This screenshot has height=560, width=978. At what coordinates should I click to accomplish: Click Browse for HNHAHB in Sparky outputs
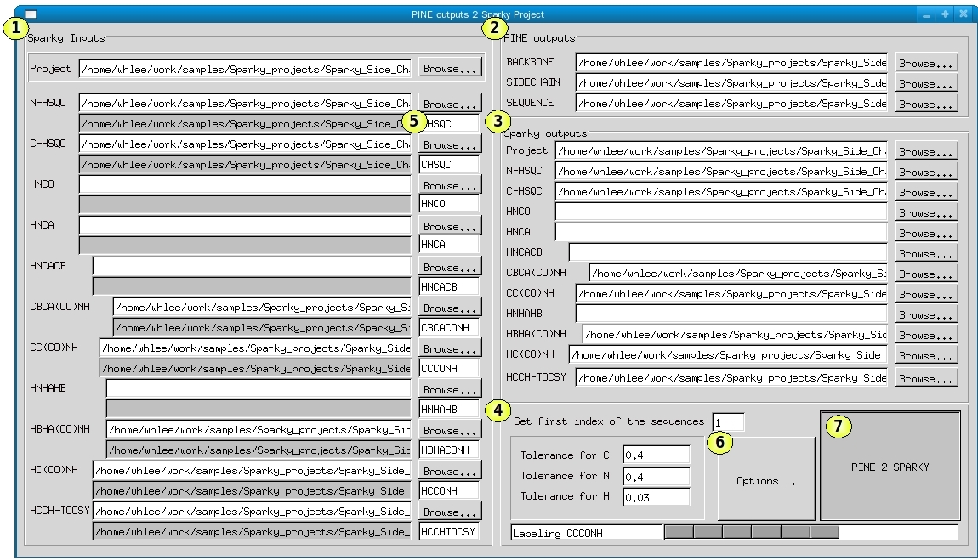click(926, 314)
